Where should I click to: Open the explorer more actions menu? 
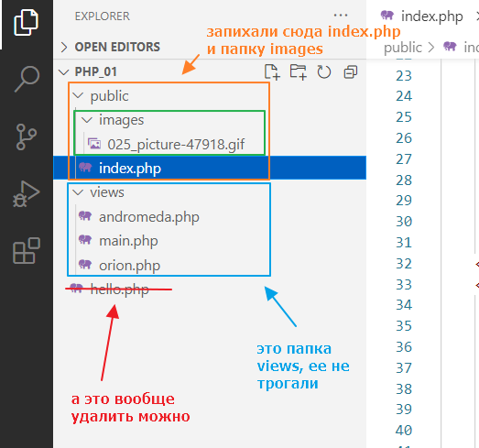341,16
